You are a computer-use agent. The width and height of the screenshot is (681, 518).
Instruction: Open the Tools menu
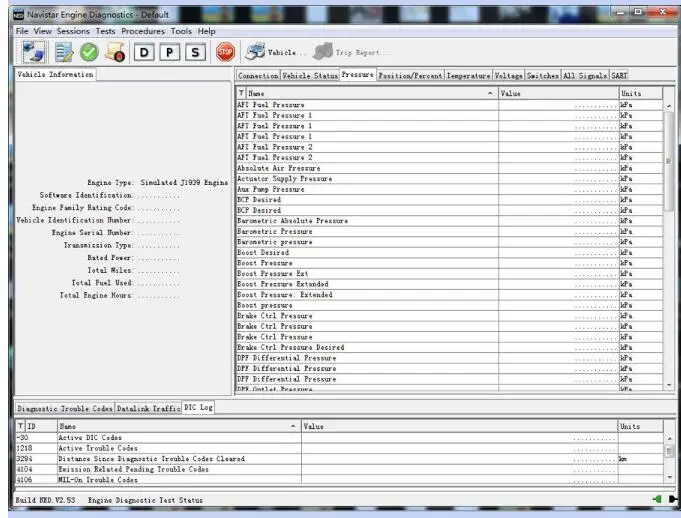click(181, 31)
